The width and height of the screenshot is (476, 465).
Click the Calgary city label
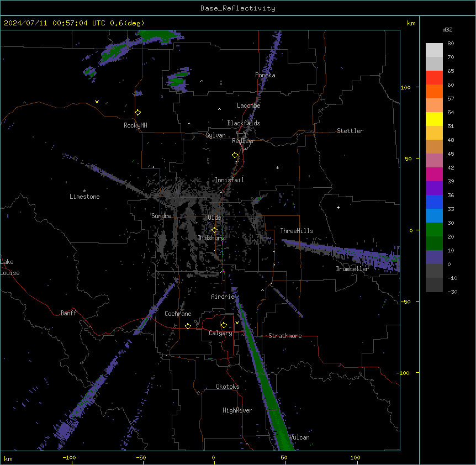[220, 333]
